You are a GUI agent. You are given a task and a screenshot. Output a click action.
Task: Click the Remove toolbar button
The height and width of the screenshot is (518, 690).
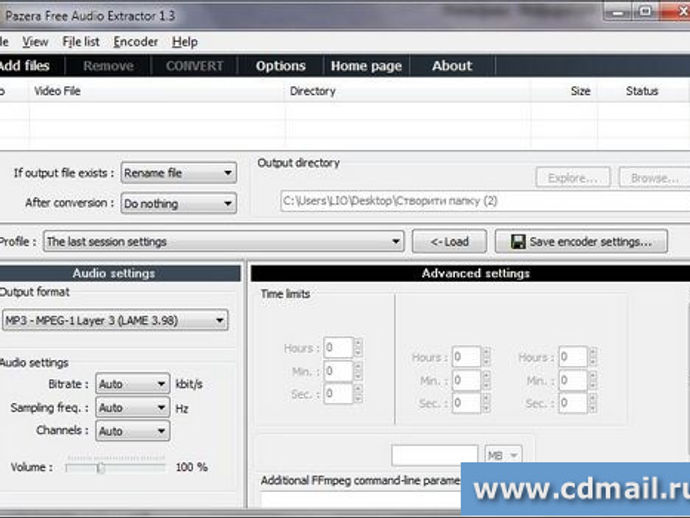(x=108, y=66)
